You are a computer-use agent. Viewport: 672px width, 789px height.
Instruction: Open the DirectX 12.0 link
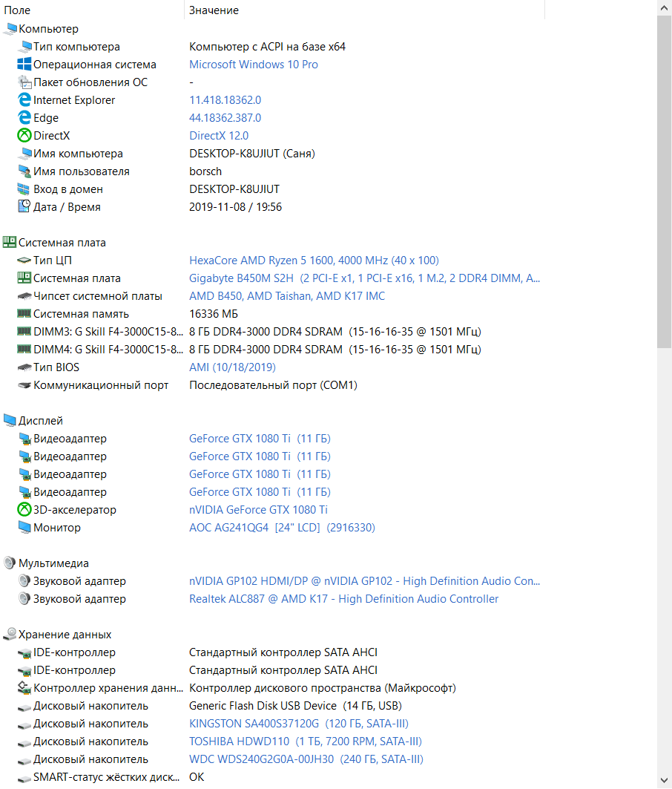(219, 135)
